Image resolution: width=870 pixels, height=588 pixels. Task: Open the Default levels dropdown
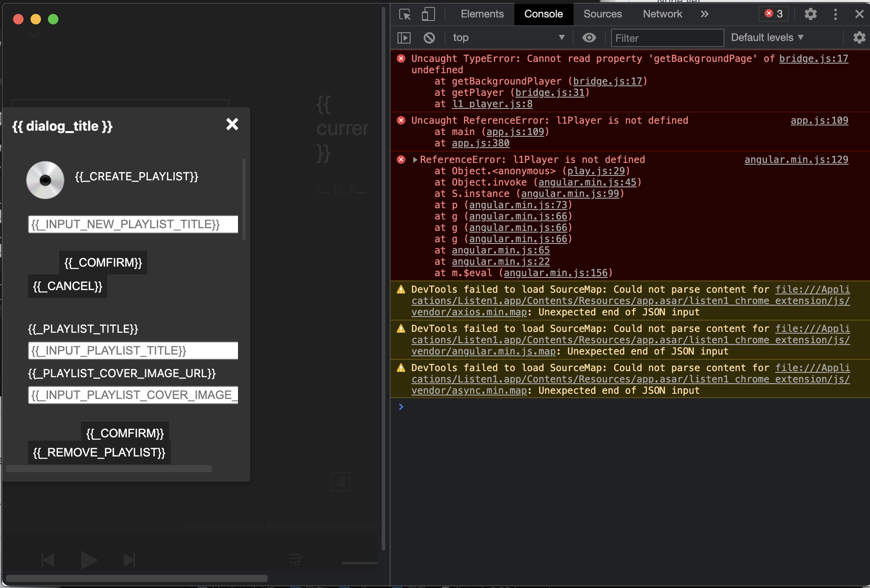(x=767, y=38)
